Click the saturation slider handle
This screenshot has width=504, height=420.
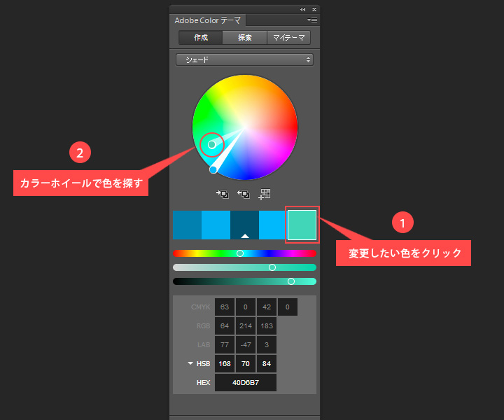(x=272, y=267)
